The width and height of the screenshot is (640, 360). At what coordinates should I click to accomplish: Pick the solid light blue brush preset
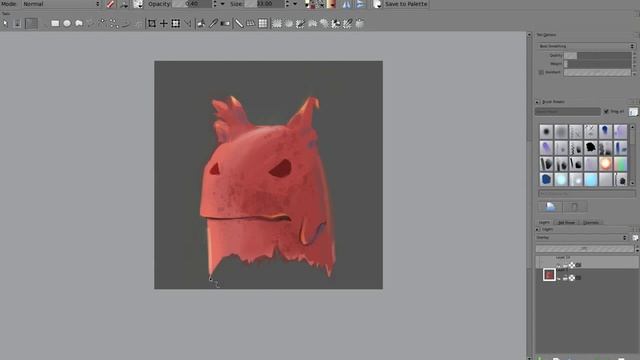(x=591, y=179)
